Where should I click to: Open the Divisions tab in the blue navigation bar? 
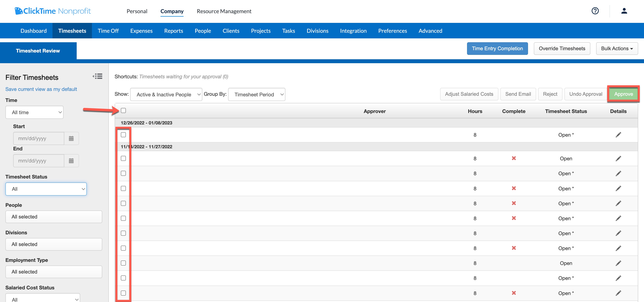click(x=318, y=31)
